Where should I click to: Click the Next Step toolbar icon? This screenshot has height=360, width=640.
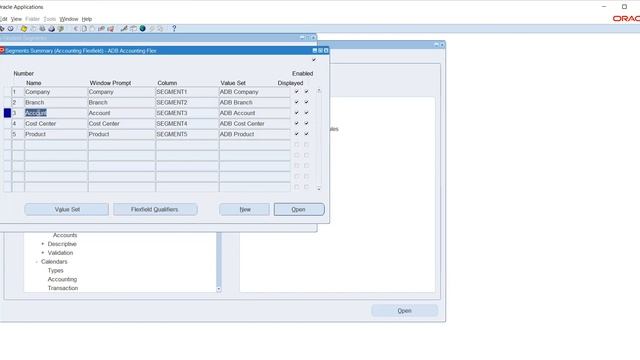tap(33, 29)
